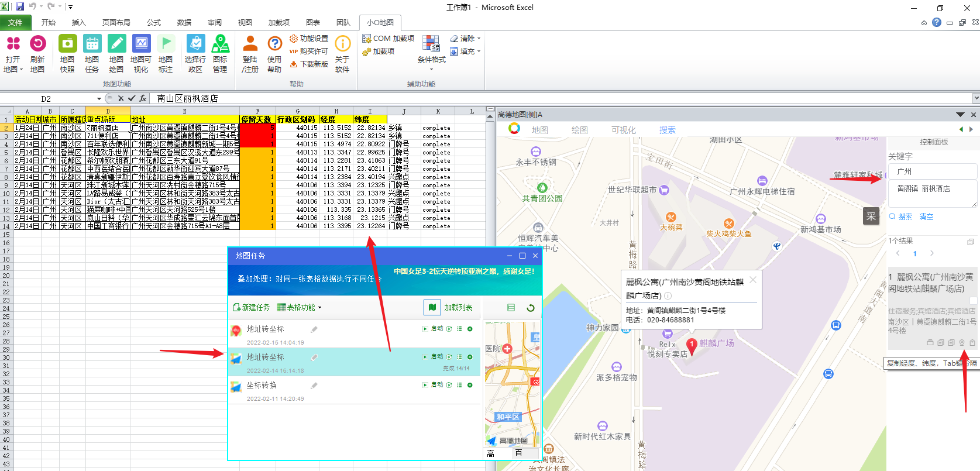Select the 搜索 tab in map pane

[x=668, y=130]
